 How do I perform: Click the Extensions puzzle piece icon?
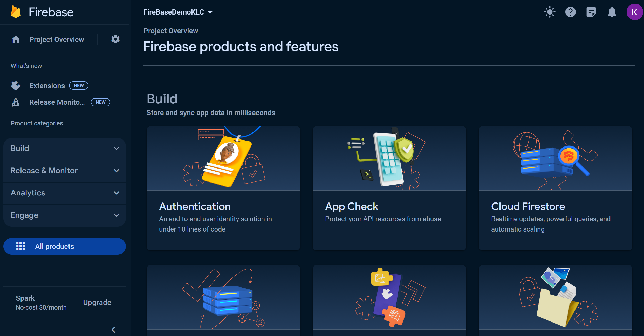point(16,86)
